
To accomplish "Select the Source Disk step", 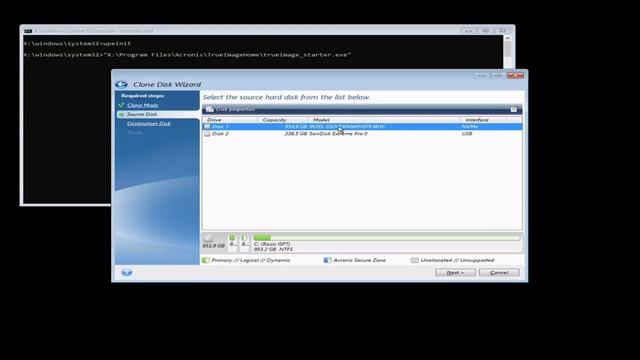I will click(x=142, y=115).
